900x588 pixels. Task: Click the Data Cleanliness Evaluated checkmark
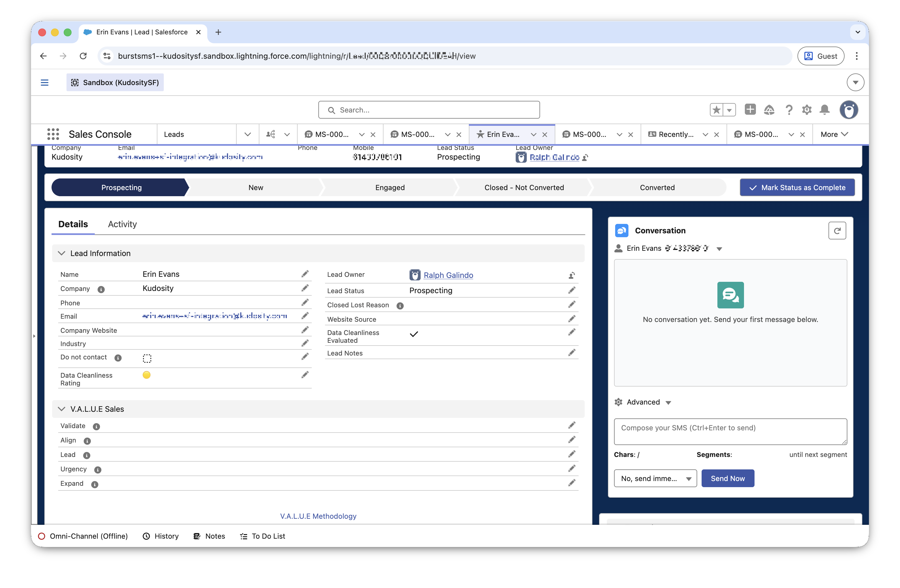(414, 334)
